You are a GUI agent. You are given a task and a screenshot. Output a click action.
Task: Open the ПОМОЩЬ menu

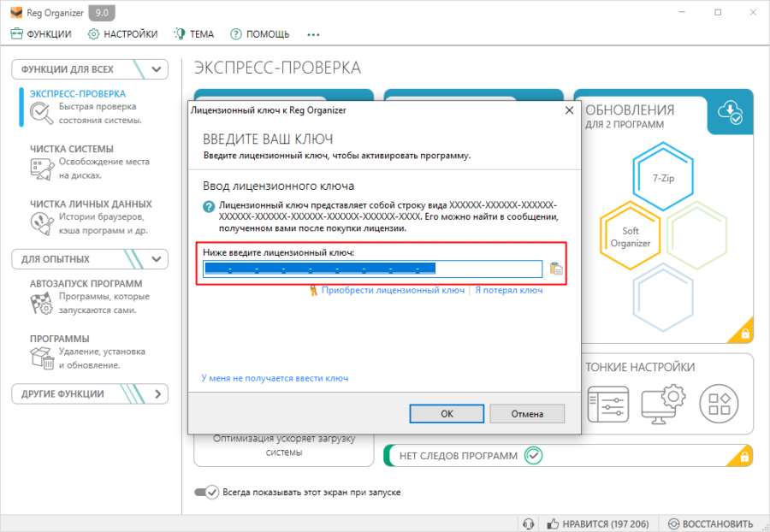coord(260,34)
